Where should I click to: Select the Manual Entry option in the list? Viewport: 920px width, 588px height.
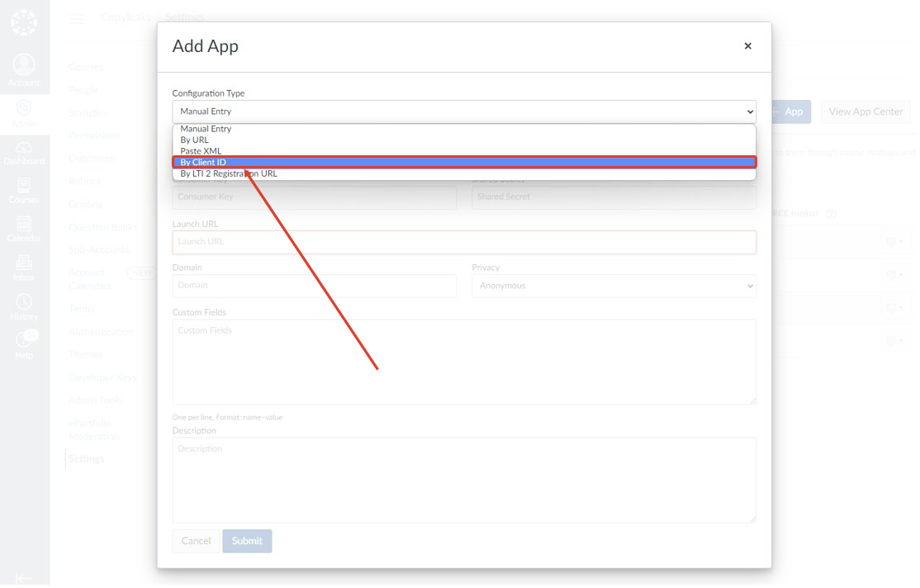[463, 129]
